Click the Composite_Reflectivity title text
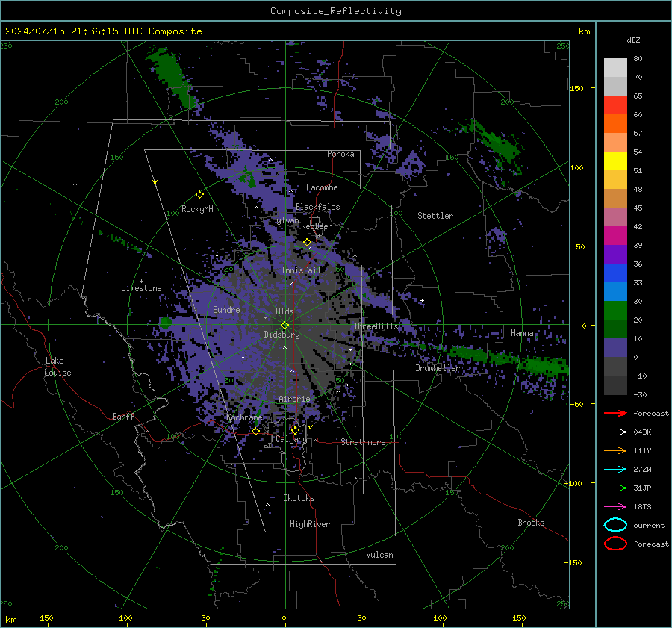The height and width of the screenshot is (628, 672). (x=335, y=11)
